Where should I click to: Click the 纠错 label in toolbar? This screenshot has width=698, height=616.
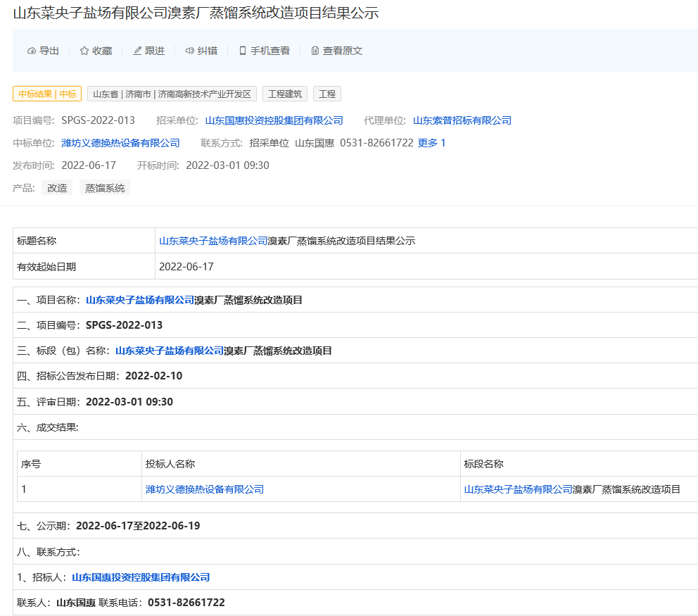[x=208, y=51]
